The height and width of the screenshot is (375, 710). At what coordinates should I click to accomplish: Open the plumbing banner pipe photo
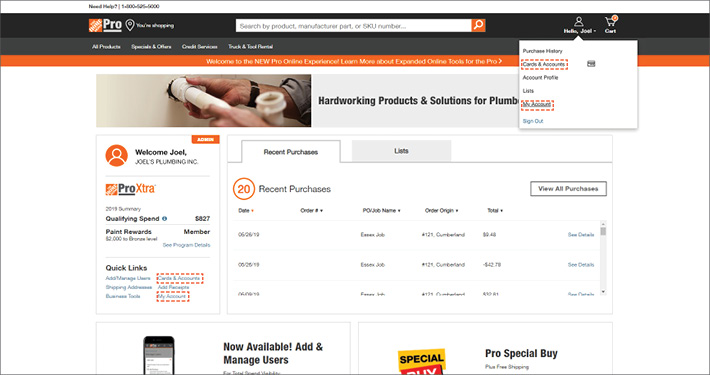[203, 101]
